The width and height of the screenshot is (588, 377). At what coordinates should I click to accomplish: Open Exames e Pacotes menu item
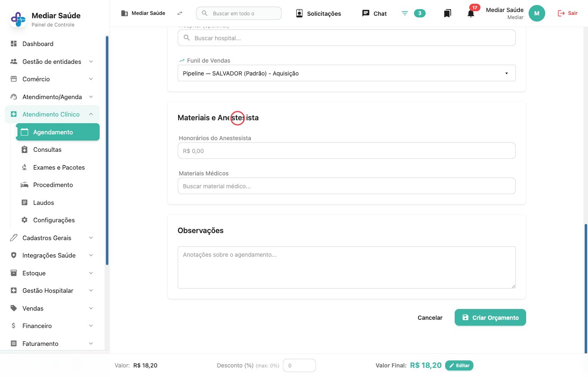click(59, 168)
